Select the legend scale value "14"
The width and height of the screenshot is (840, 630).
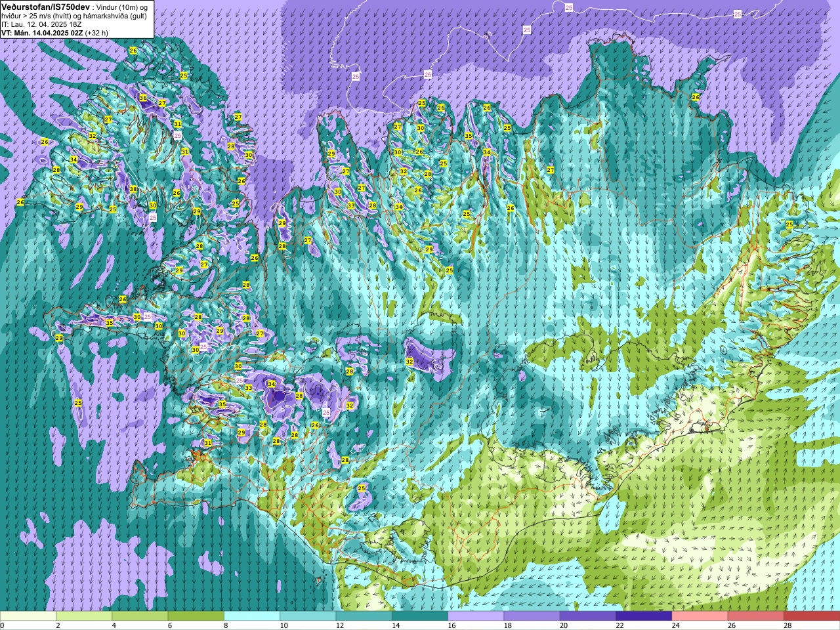[x=396, y=625]
